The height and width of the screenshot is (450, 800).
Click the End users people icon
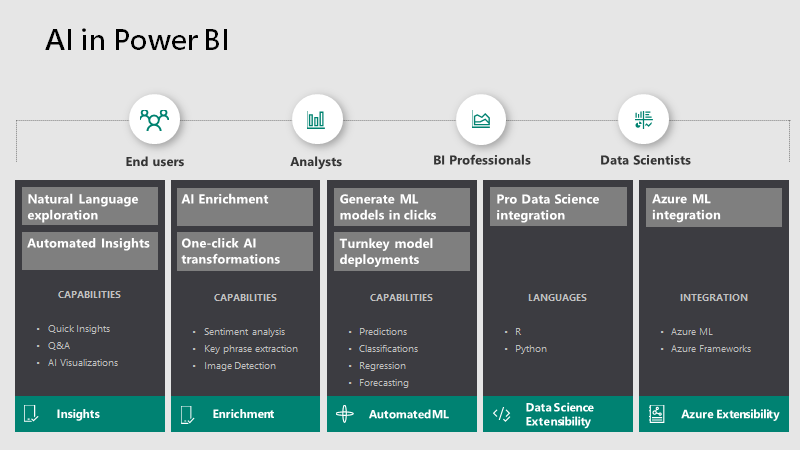pos(155,120)
